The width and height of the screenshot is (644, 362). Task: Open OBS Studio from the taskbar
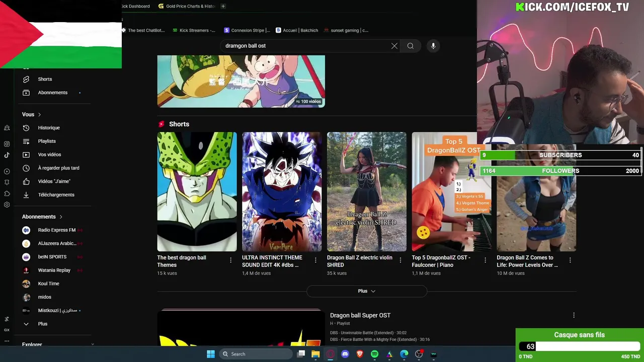tap(419, 354)
